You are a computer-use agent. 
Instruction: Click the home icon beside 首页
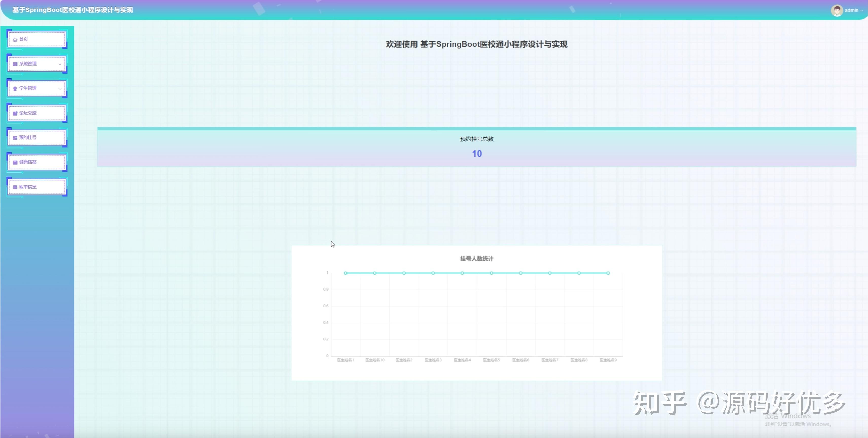pos(15,39)
